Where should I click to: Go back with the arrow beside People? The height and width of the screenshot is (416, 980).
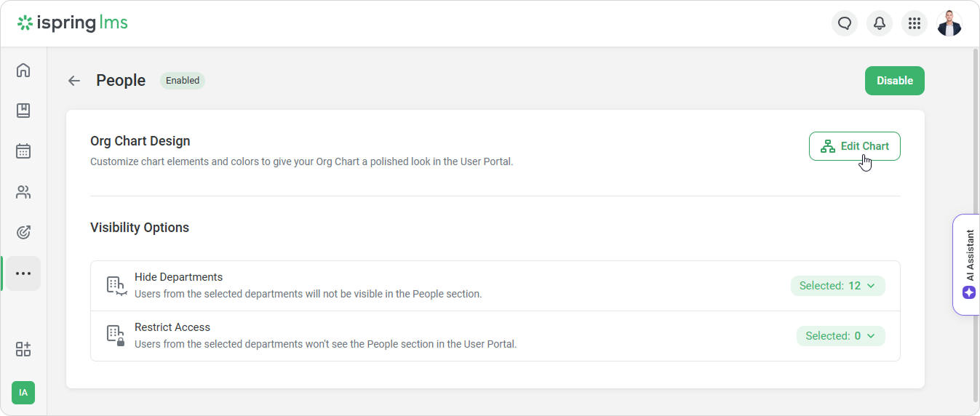[x=74, y=81]
